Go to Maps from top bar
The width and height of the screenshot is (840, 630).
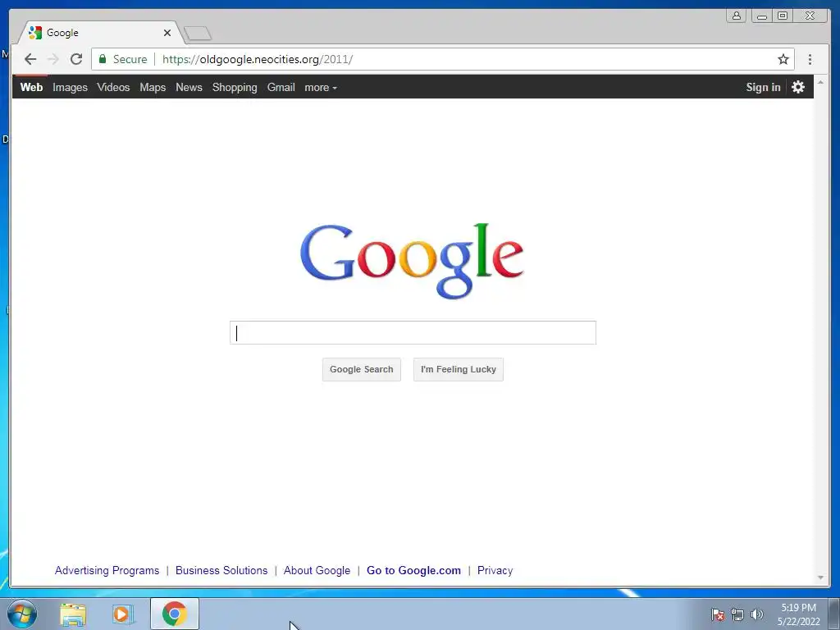(x=153, y=87)
